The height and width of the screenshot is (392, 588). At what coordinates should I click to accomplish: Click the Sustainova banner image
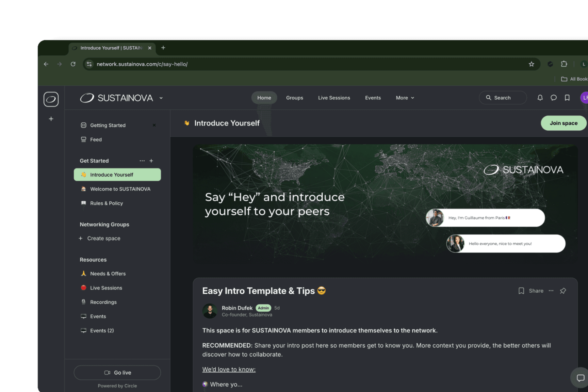click(385, 204)
